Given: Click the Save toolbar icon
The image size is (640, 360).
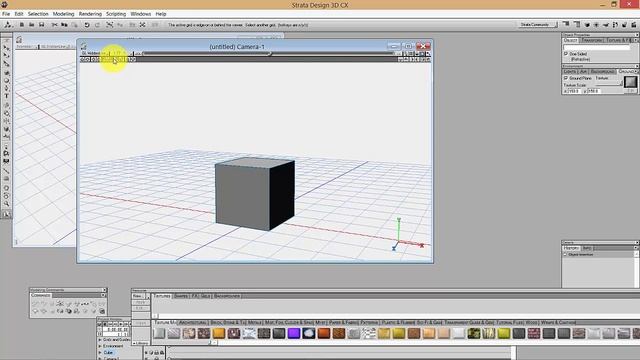Looking at the screenshot, I should click(x=41, y=25).
